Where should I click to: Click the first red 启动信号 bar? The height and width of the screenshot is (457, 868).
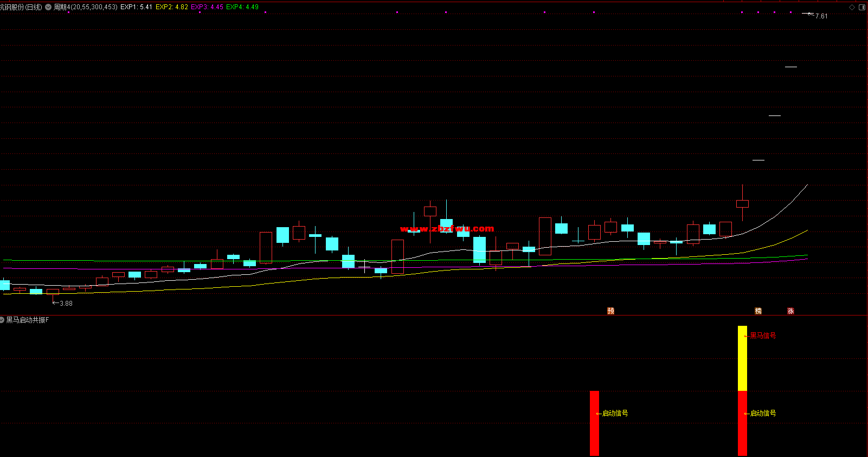pyautogui.click(x=595, y=423)
